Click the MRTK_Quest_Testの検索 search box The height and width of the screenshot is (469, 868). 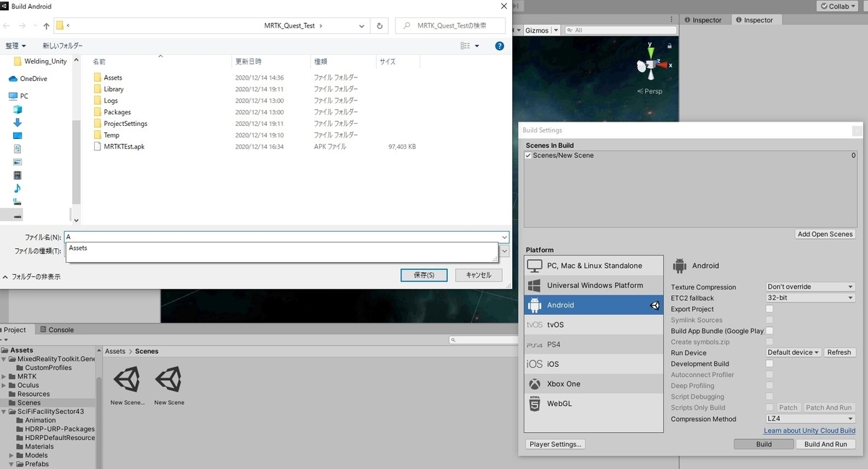click(x=451, y=25)
